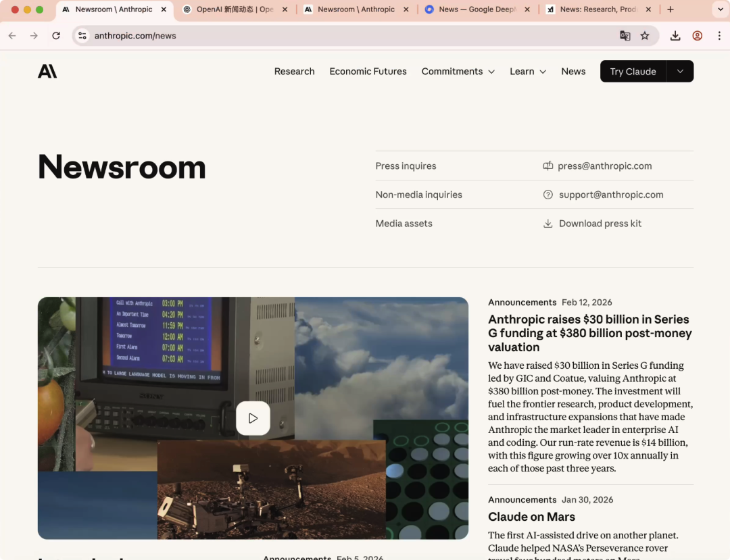Close the first Newsroom \ Anthropic tab
The width and height of the screenshot is (730, 560).
point(164,9)
